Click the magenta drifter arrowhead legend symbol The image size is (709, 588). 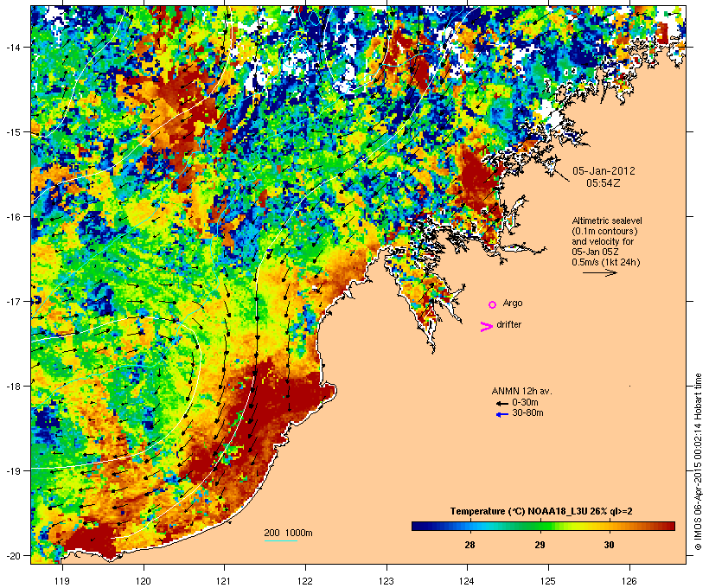[x=486, y=327]
